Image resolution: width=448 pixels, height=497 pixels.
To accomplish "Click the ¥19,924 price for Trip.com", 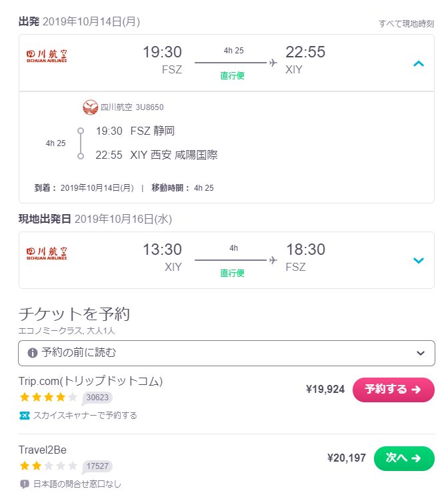I will pyautogui.click(x=325, y=389).
